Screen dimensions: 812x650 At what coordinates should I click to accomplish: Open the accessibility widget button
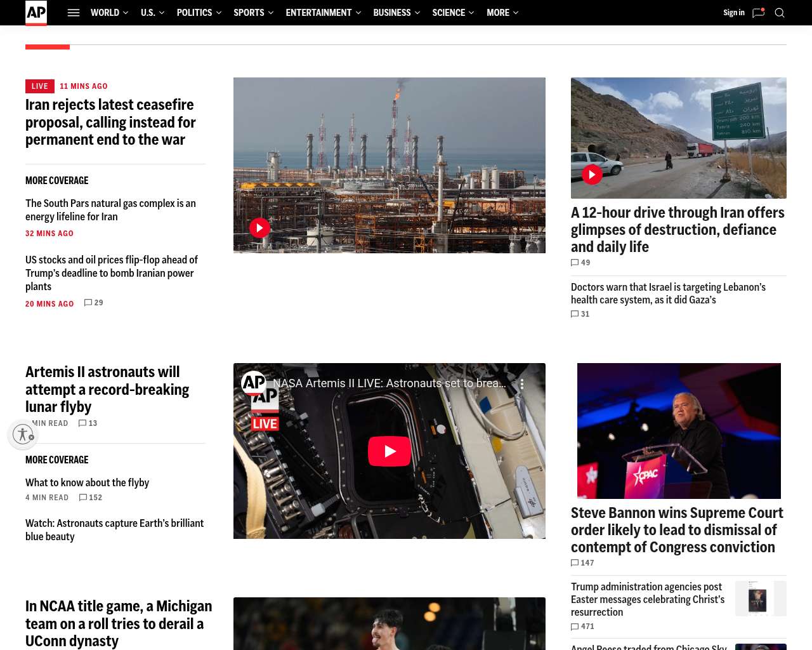(23, 434)
